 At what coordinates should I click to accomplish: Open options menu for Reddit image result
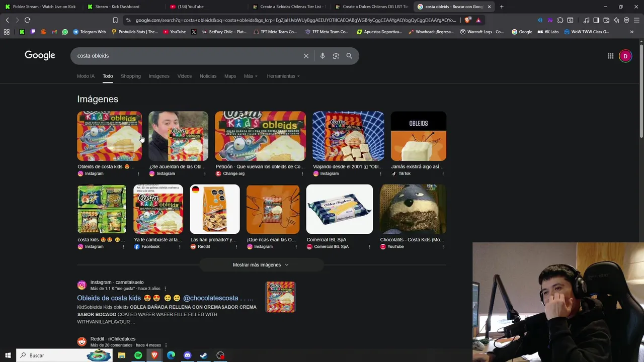point(236,247)
